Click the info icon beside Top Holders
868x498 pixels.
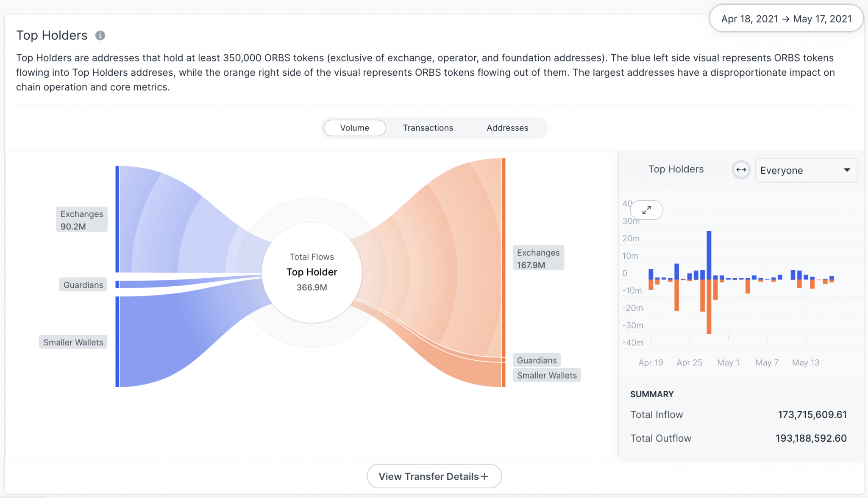tap(100, 36)
